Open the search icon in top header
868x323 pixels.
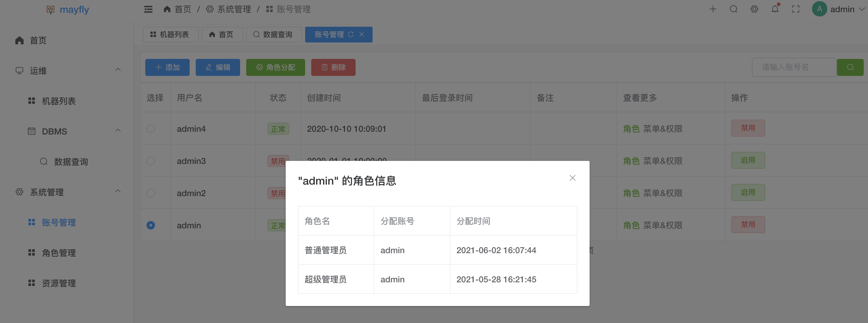click(x=734, y=9)
